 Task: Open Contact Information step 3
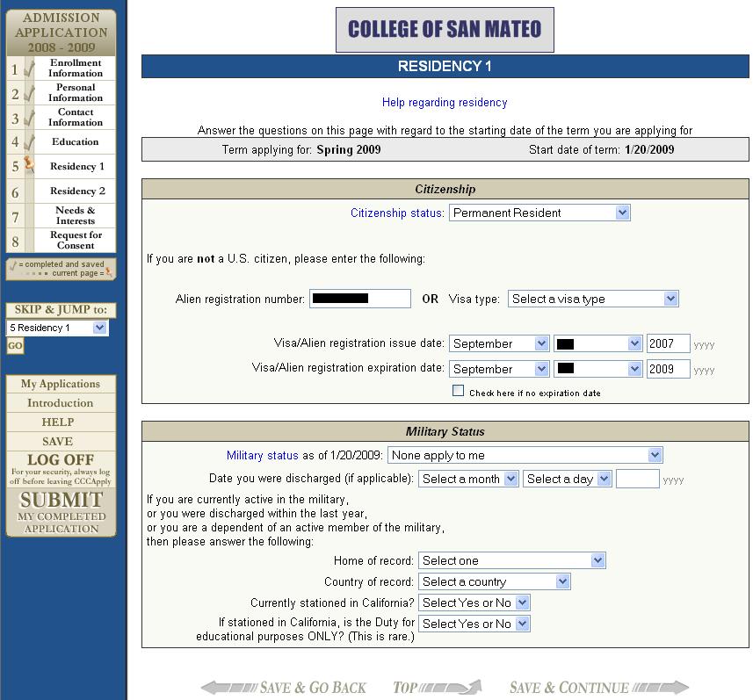tap(76, 117)
